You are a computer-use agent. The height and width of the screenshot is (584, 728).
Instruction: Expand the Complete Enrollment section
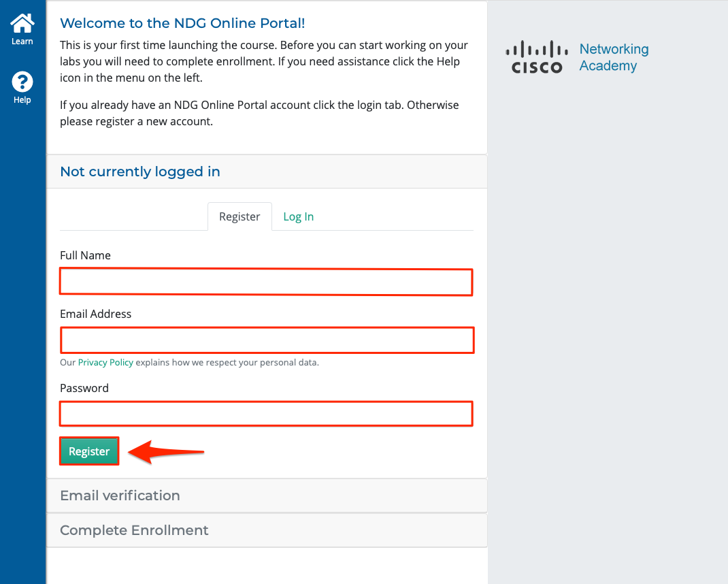(x=267, y=530)
